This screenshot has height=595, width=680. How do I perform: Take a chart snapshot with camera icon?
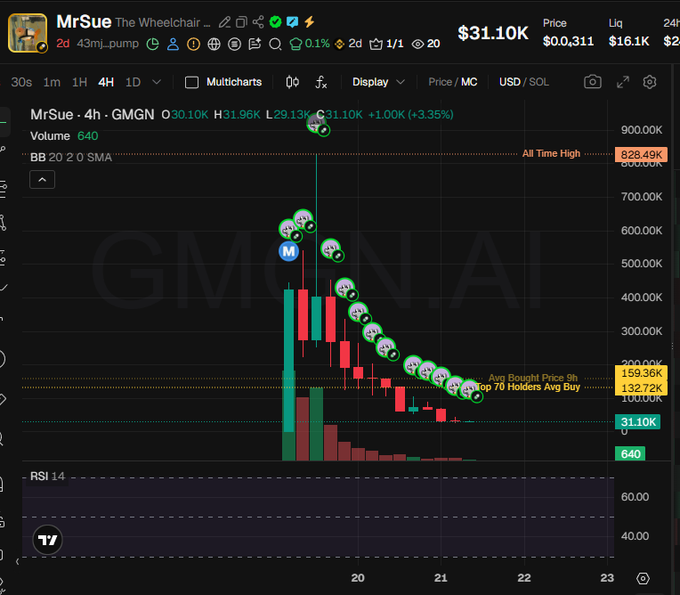coord(592,82)
